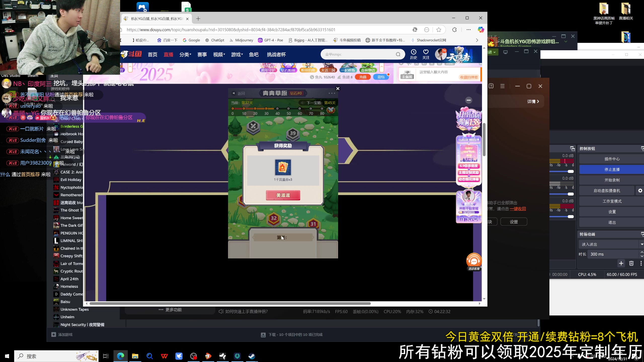Click the browser favorites star icon
This screenshot has width=644, height=362.
pyautogui.click(x=439, y=30)
